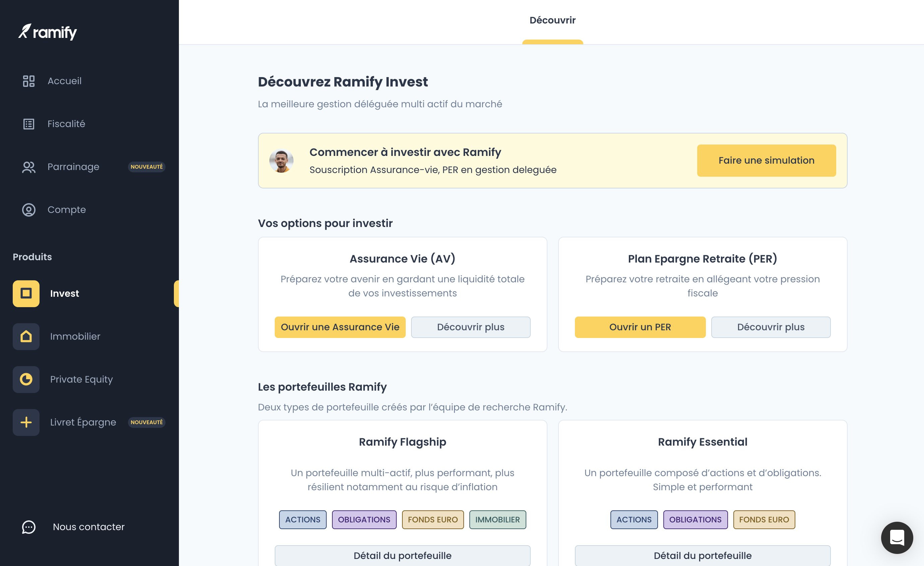Click the Accueil grid icon
Image resolution: width=924 pixels, height=566 pixels.
[29, 81]
